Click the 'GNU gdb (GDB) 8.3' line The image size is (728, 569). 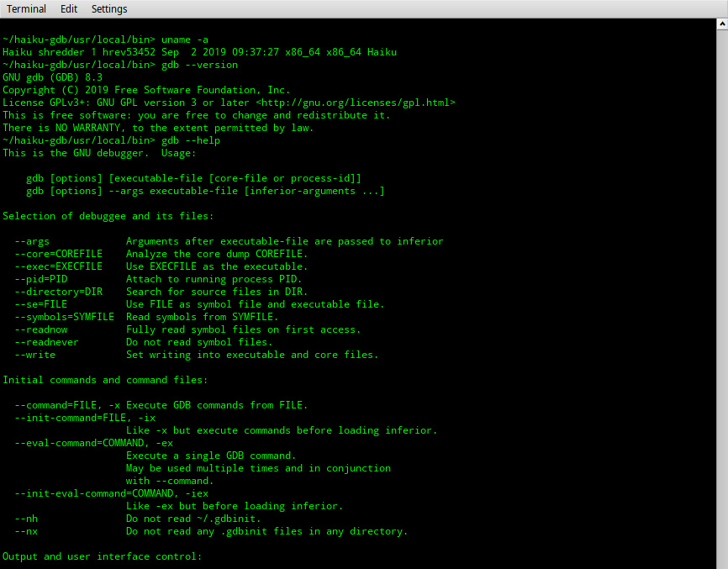pyautogui.click(x=52, y=77)
